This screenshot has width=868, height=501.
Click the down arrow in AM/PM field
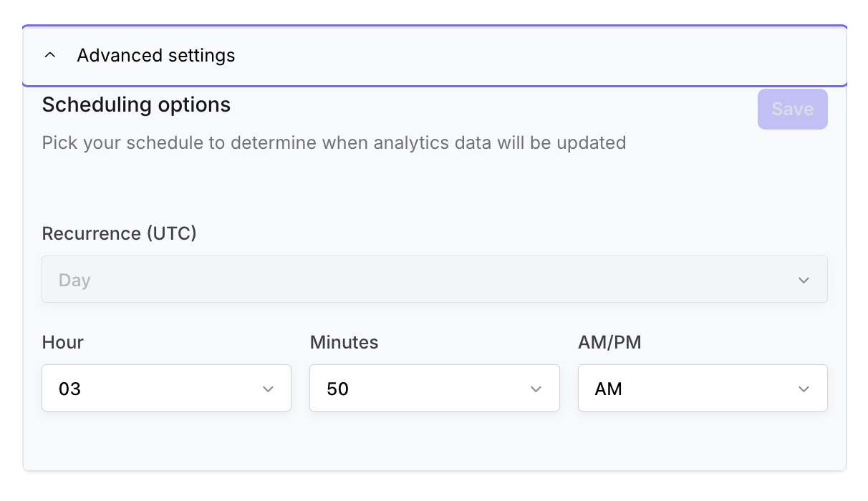coord(804,389)
